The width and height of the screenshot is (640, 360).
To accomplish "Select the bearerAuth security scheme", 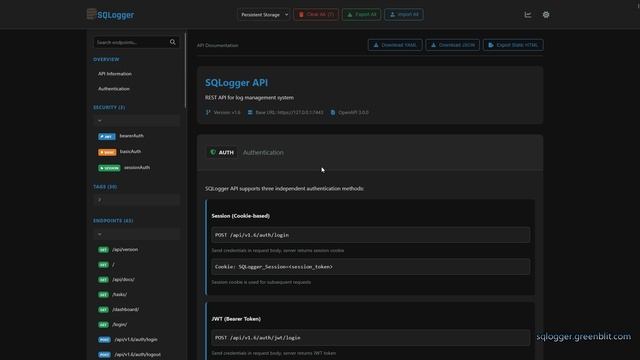I will (x=131, y=136).
